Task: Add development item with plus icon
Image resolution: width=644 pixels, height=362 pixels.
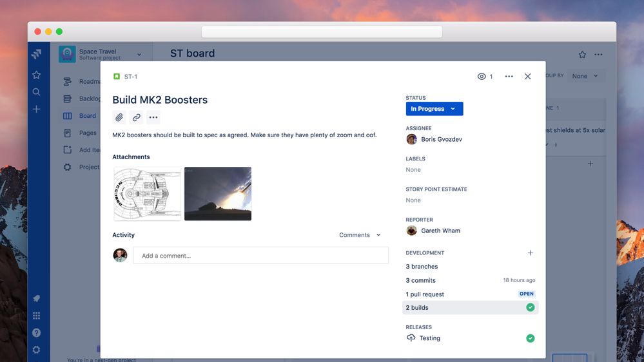Action: [x=531, y=253]
